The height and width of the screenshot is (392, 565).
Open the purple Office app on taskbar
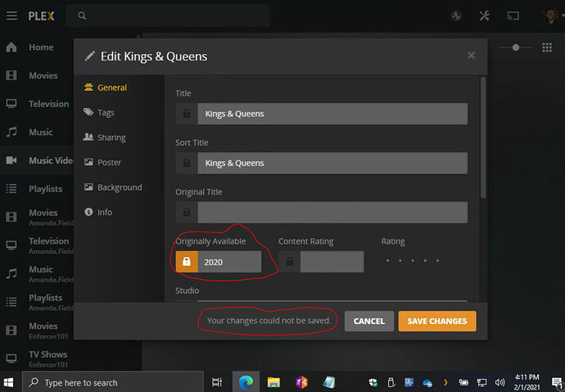click(301, 383)
